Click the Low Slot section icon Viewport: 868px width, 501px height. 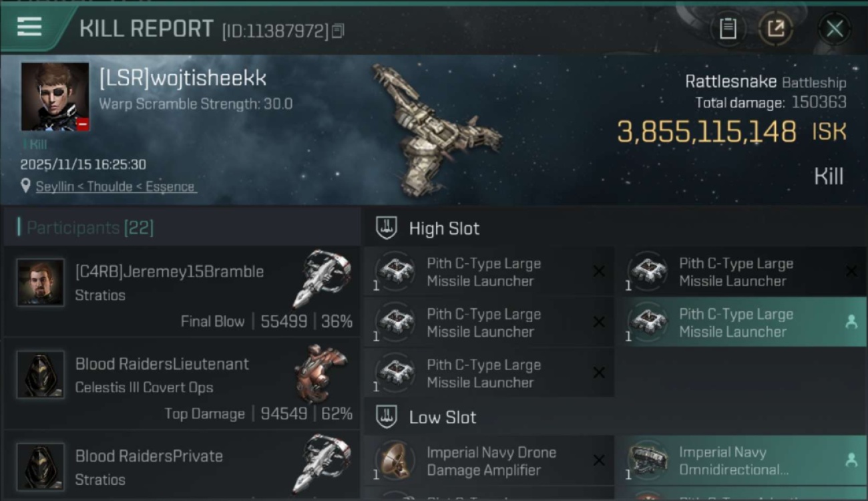pyautogui.click(x=387, y=417)
